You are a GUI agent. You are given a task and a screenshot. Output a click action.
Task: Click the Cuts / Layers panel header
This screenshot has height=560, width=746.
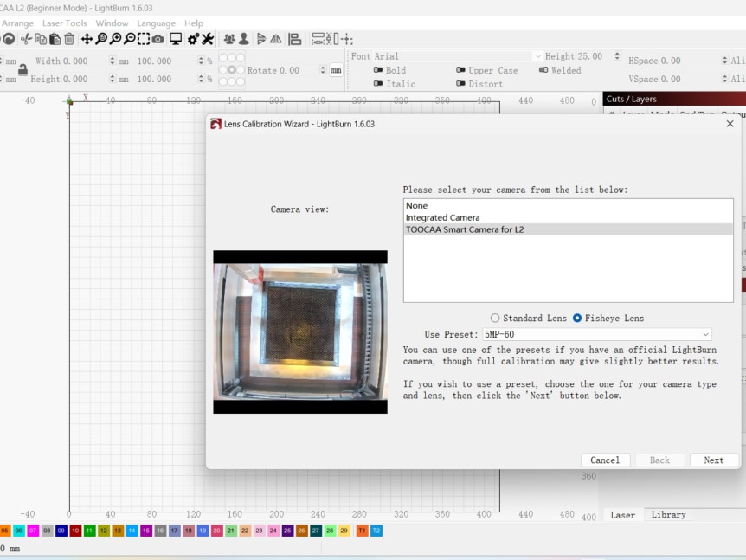[x=674, y=99]
